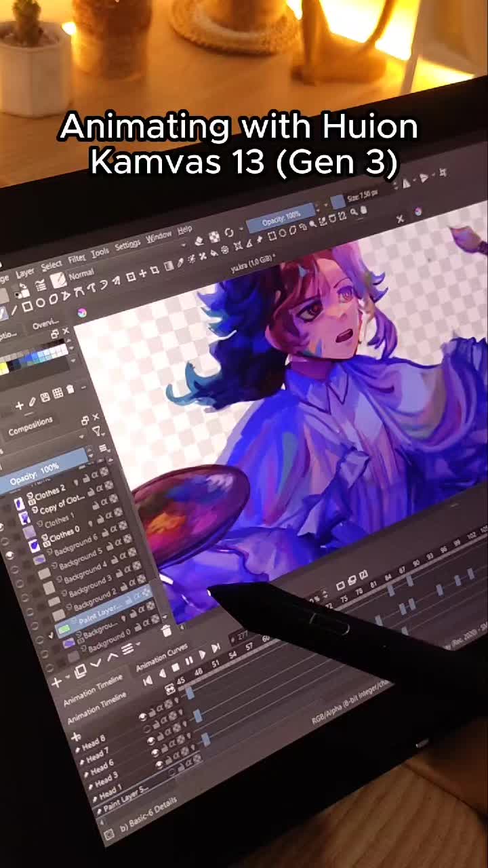Image resolution: width=488 pixels, height=868 pixels.
Task: Toggle visibility of Head 7 timeline layer
Action: pyautogui.click(x=147, y=729)
